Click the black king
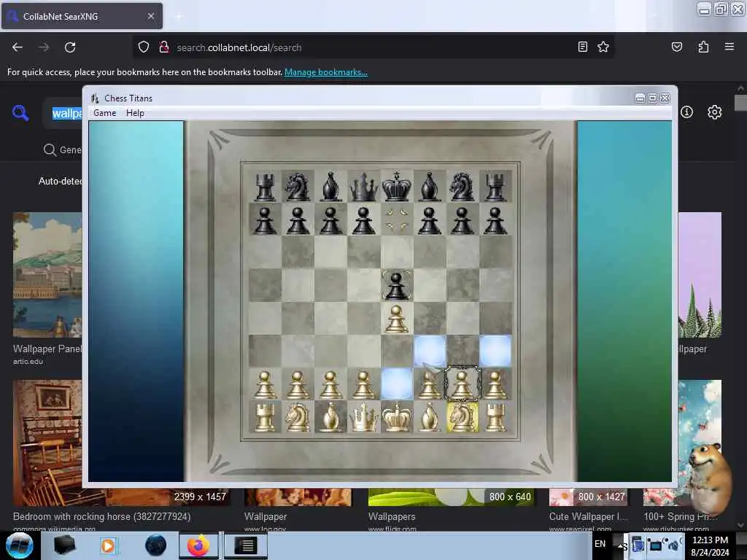747x560 pixels. click(396, 187)
